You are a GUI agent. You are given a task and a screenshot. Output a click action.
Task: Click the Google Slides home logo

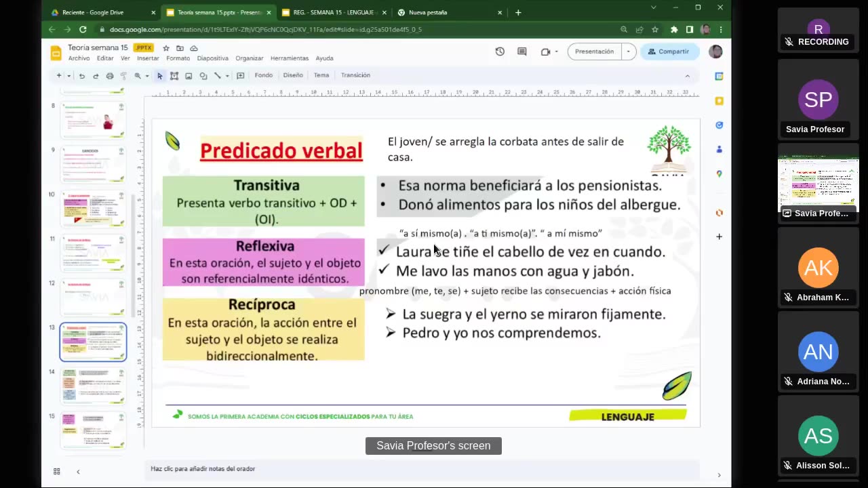[x=56, y=52]
